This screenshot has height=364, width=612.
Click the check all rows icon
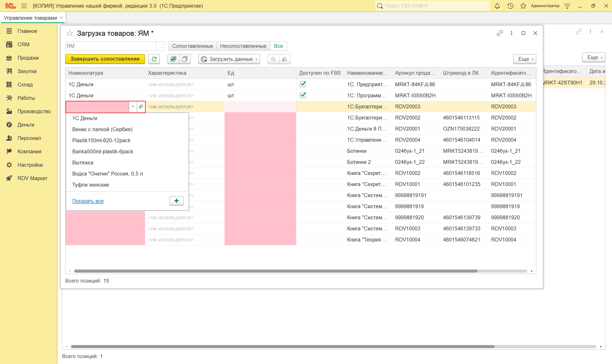[173, 59]
